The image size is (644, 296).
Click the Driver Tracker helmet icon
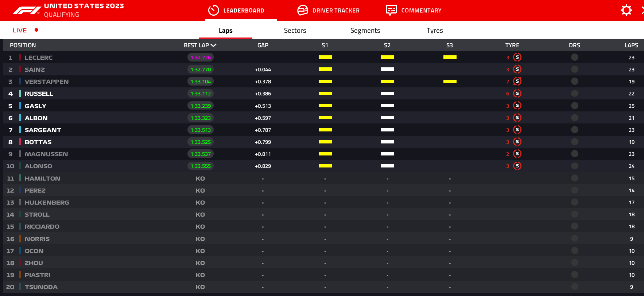(303, 10)
